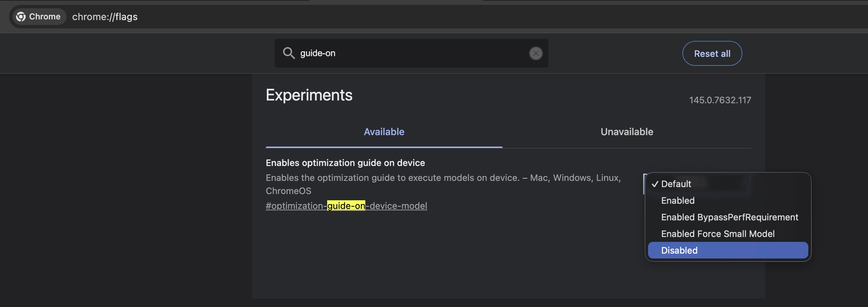Click the checkmark beside Default option

(655, 184)
